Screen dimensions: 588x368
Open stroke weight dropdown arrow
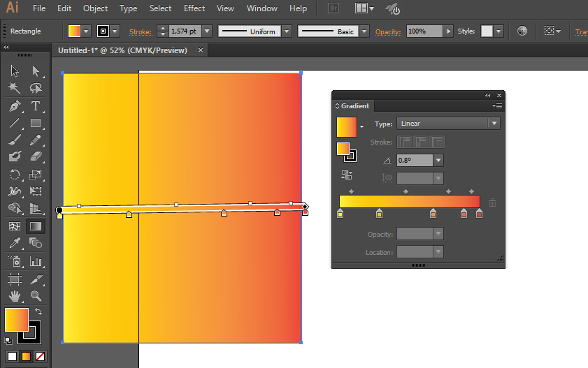pos(208,31)
